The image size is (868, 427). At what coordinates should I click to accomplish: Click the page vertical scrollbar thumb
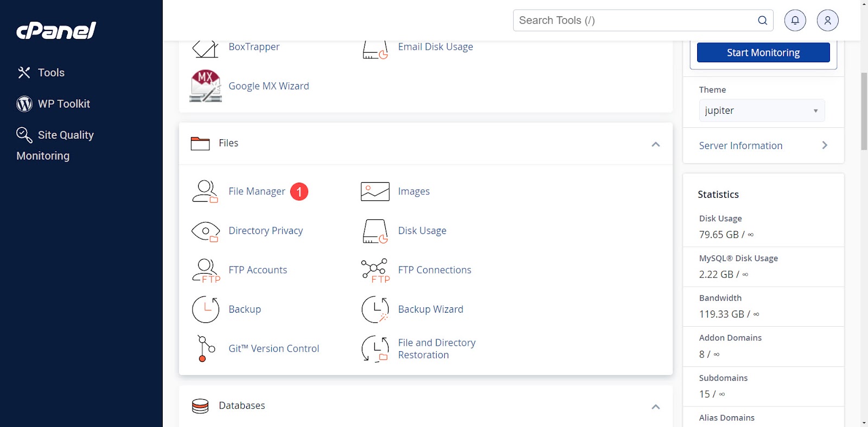point(864,111)
